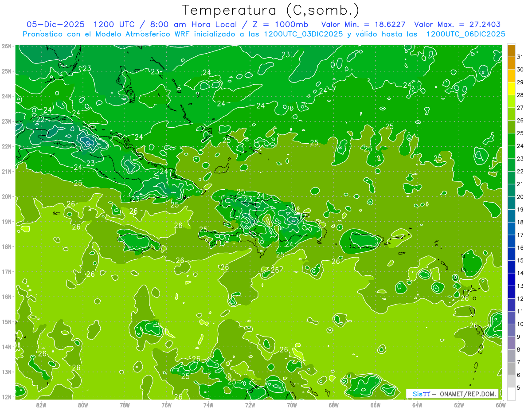Viewport: 532px width, 411px height.
Task: Click the colorbar scale value 28
Action: [x=520, y=95]
